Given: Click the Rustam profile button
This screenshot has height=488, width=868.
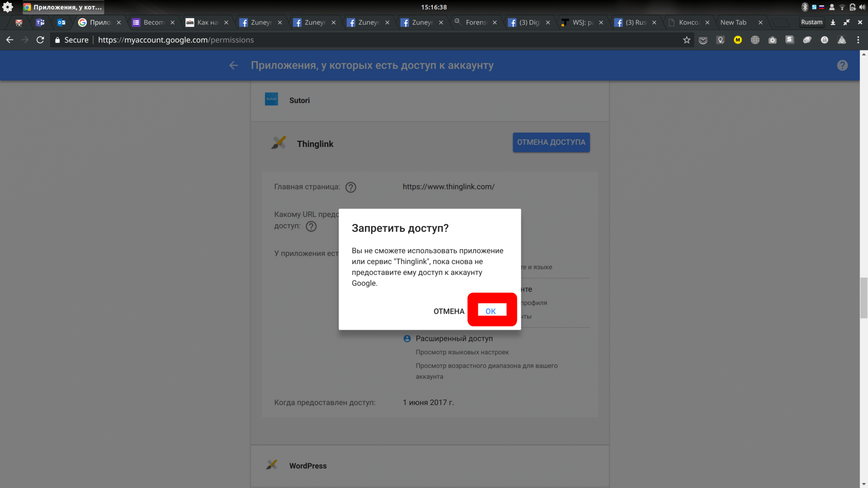Looking at the screenshot, I should 812,22.
